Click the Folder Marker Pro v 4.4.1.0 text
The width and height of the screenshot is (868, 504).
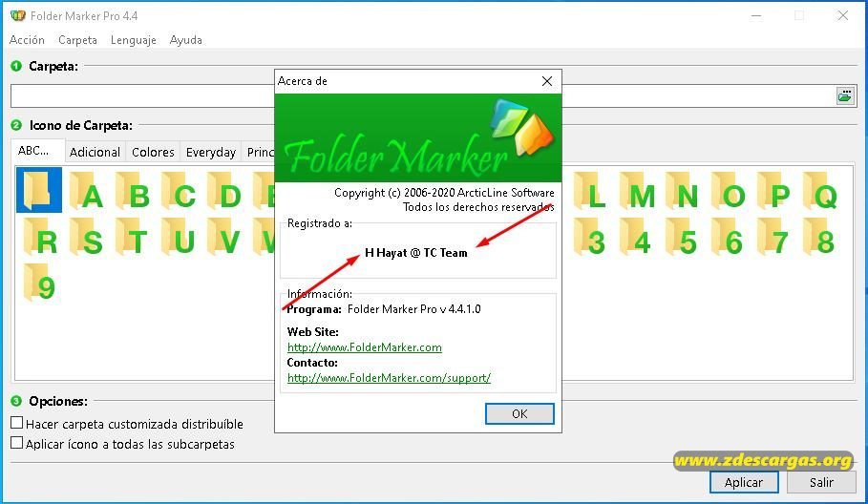pyautogui.click(x=414, y=309)
